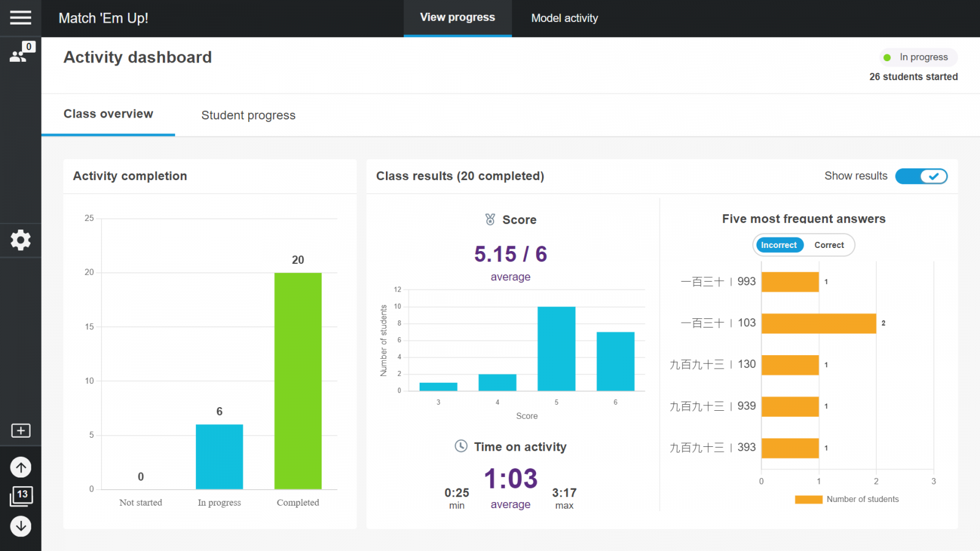Click the add page plus icon
This screenshot has width=980, height=551.
(21, 431)
